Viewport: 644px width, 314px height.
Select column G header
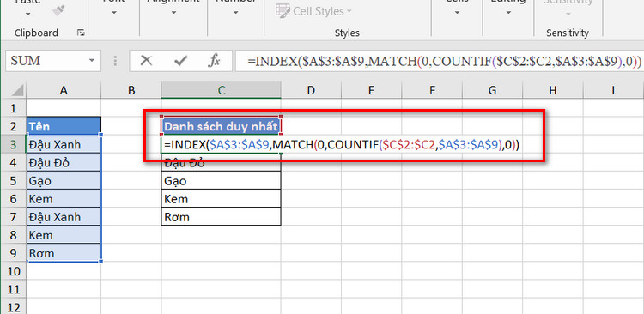[492, 90]
